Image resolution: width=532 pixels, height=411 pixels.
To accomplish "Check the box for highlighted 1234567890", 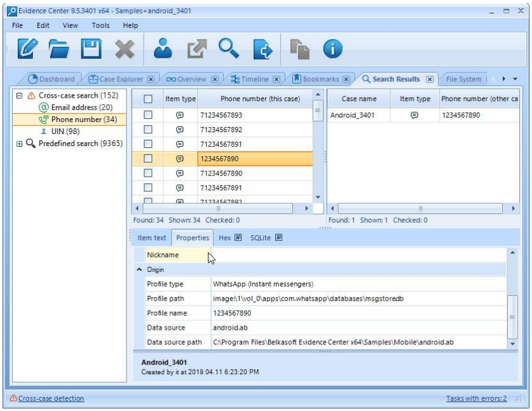I will click(x=148, y=158).
